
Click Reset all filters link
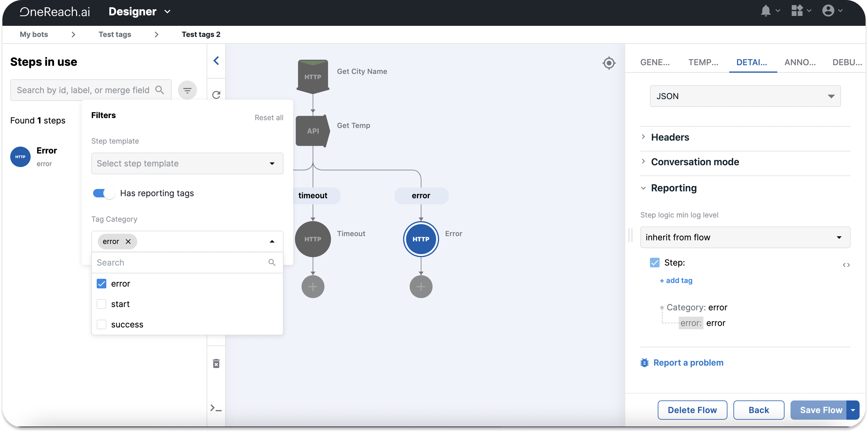tap(269, 117)
